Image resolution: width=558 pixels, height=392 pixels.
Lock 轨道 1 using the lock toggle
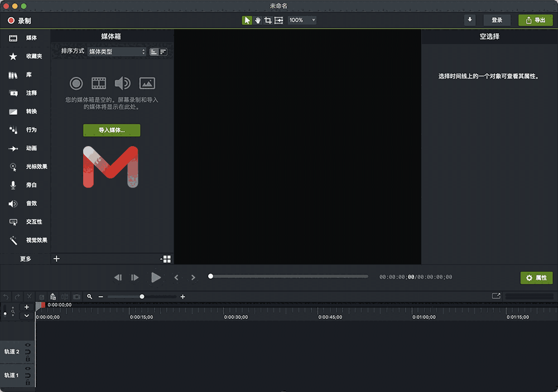tap(27, 381)
